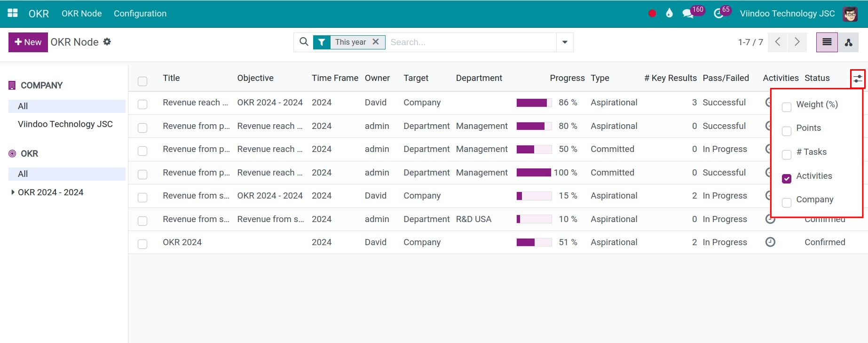The height and width of the screenshot is (343, 868).
Task: Open the Configuration menu
Action: point(140,14)
